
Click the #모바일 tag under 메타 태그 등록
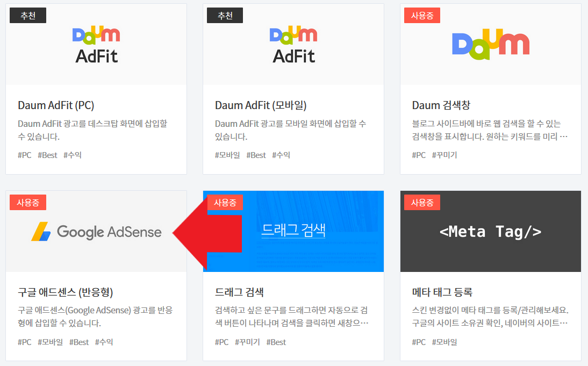tap(444, 342)
